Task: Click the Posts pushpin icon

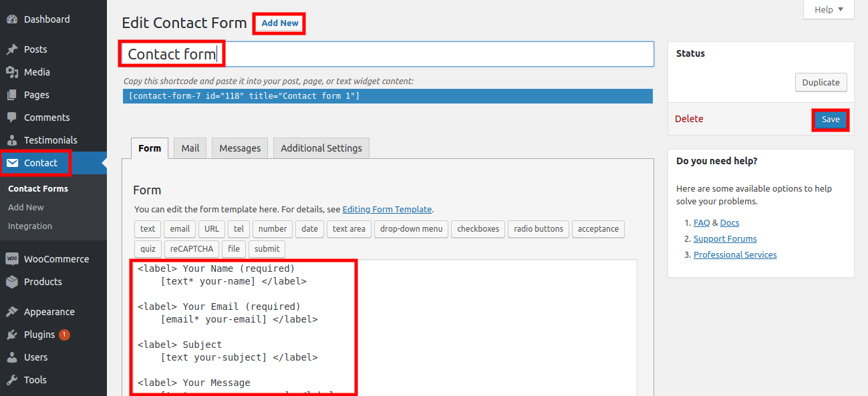Action: pos(12,49)
